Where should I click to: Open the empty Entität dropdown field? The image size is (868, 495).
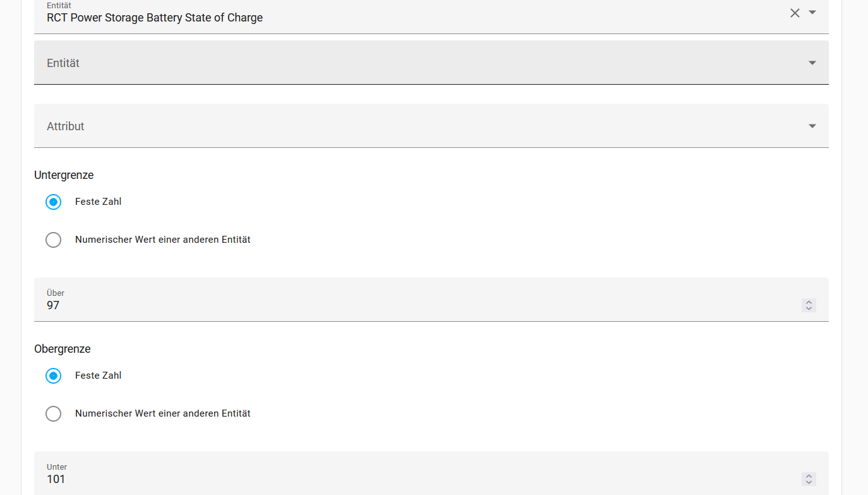point(431,63)
